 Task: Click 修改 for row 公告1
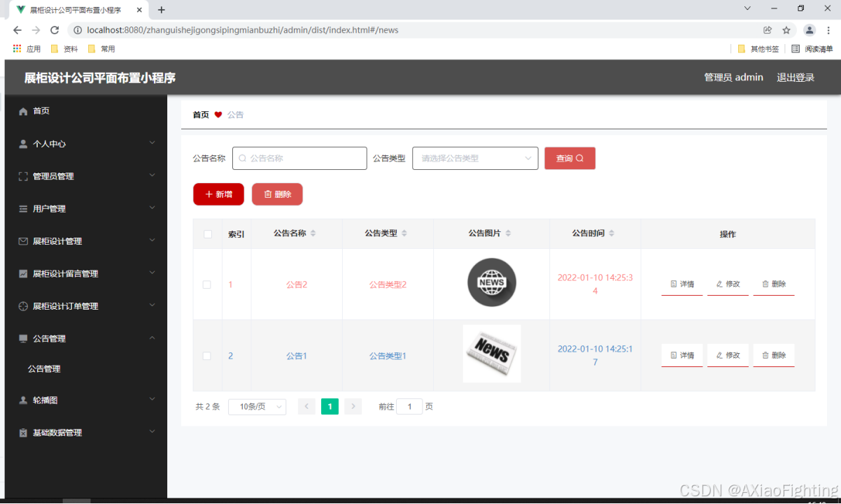pos(728,356)
